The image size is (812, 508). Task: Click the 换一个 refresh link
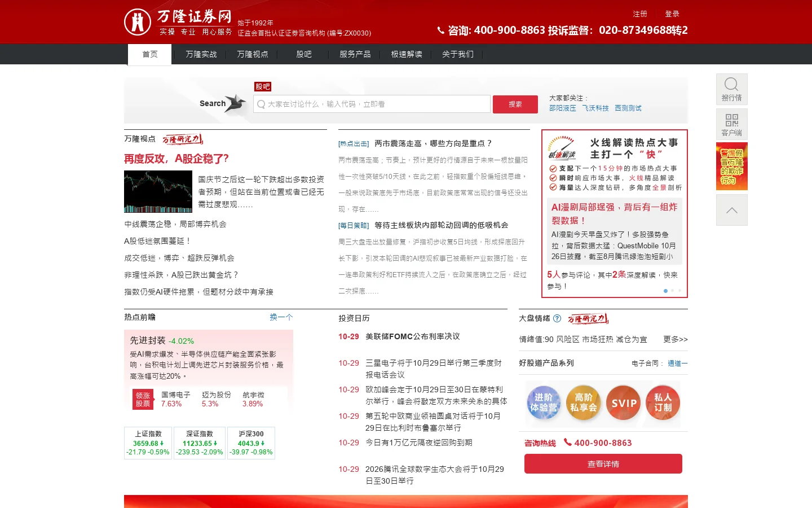click(x=281, y=317)
